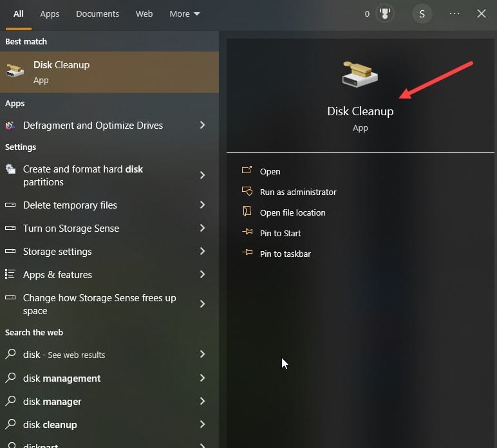Image resolution: width=497 pixels, height=448 pixels.
Task: Open Turn on Storage Sense setting
Action: pyautogui.click(x=109, y=228)
